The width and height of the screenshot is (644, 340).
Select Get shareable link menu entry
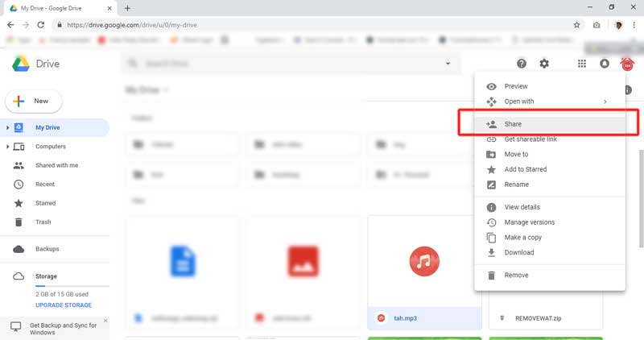pos(550,139)
